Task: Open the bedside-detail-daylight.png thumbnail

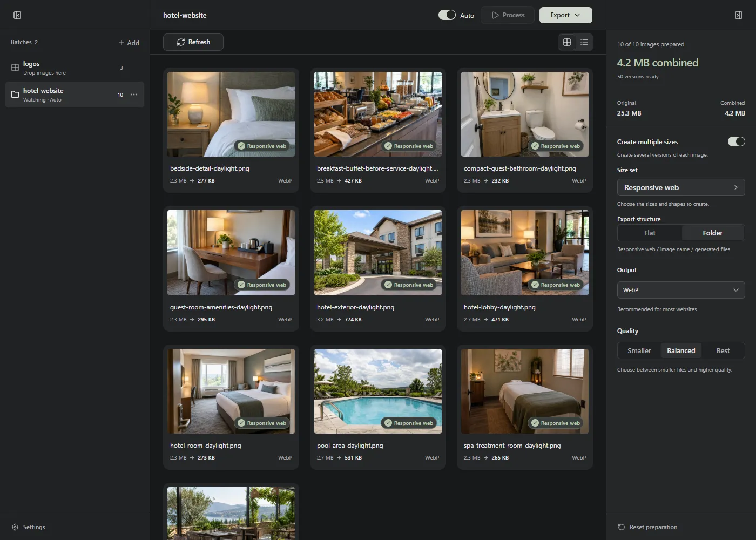Action: click(x=231, y=114)
